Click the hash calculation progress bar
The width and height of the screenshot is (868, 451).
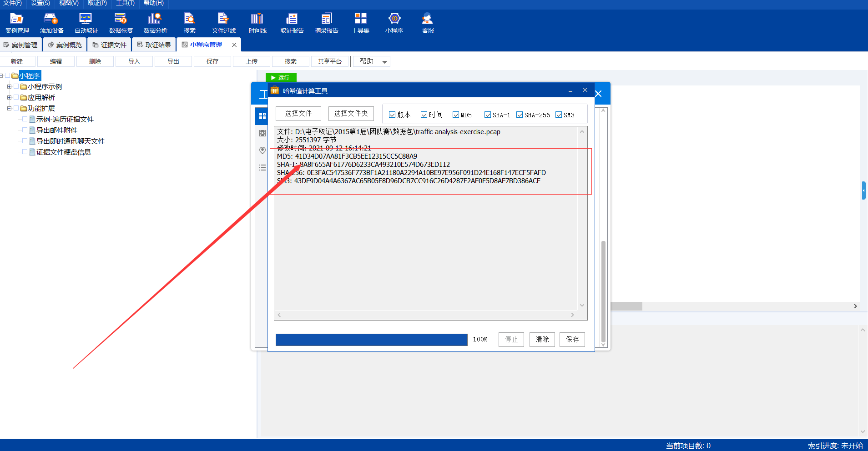point(372,340)
